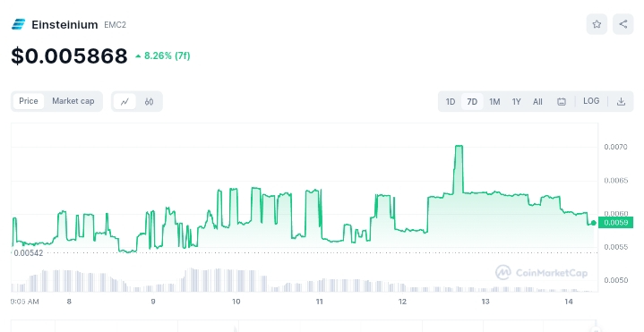644x332 pixels.
Task: Toggle LOG scale on the chart
Action: pyautogui.click(x=591, y=101)
